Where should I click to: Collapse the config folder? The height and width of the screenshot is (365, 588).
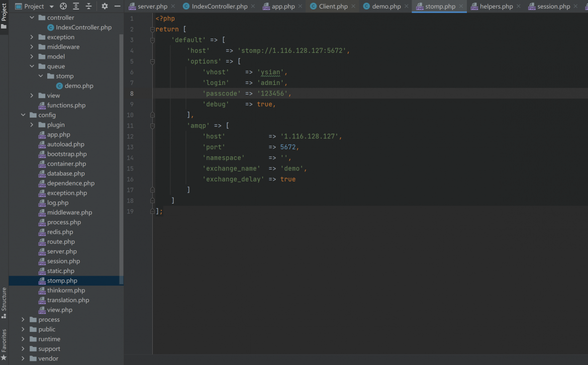[23, 115]
